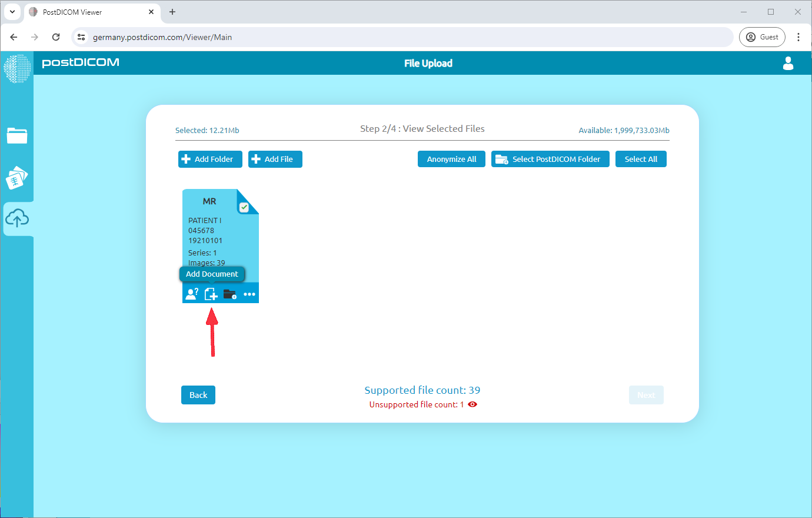812x518 pixels.
Task: Open more options via the ellipsis on the card
Action: coord(249,293)
